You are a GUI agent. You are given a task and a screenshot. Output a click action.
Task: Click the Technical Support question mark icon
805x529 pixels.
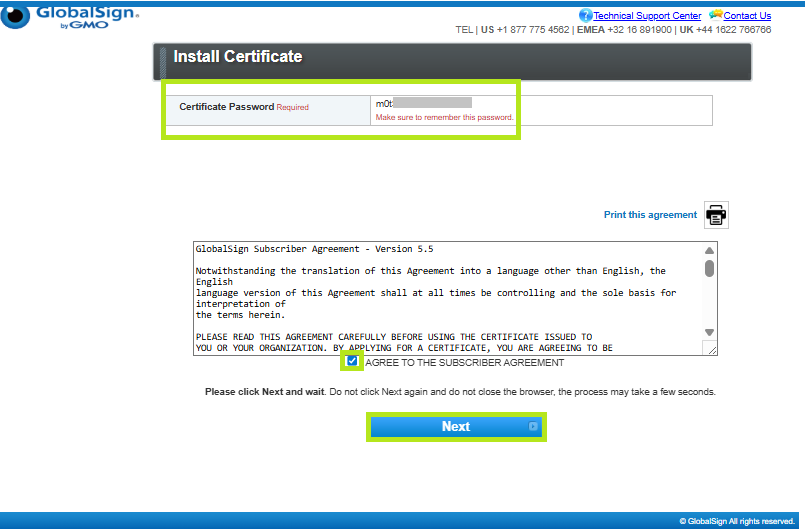tap(586, 15)
